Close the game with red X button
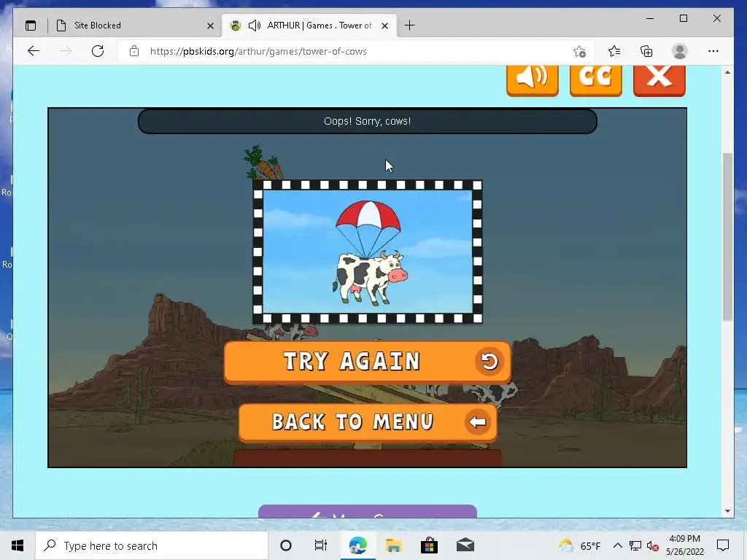 click(x=659, y=80)
